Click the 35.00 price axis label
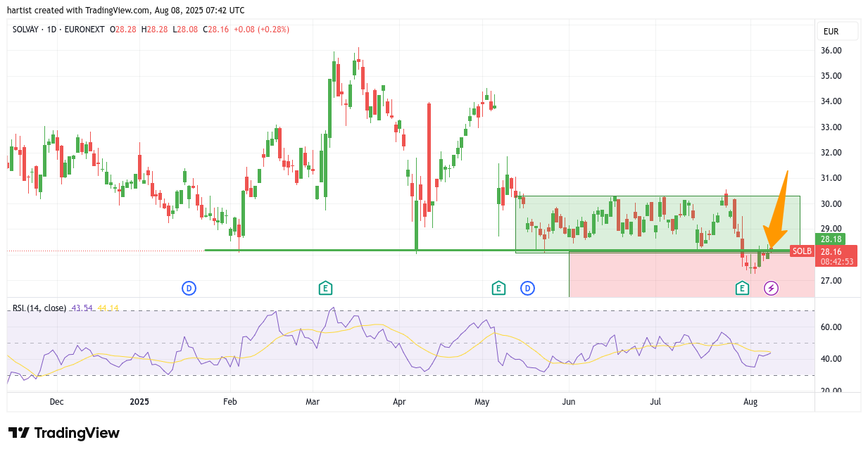The width and height of the screenshot is (868, 454). (x=831, y=76)
